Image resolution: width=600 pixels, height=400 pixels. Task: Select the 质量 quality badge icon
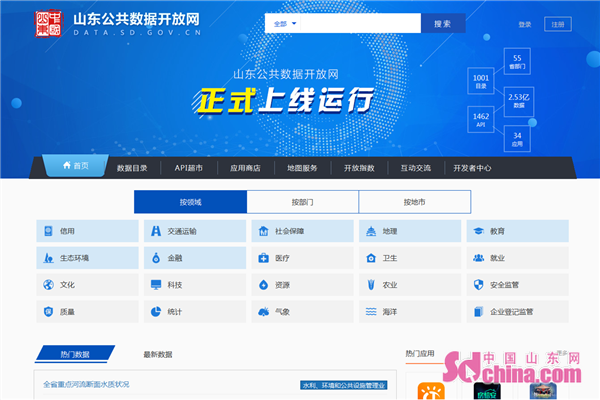coord(48,312)
